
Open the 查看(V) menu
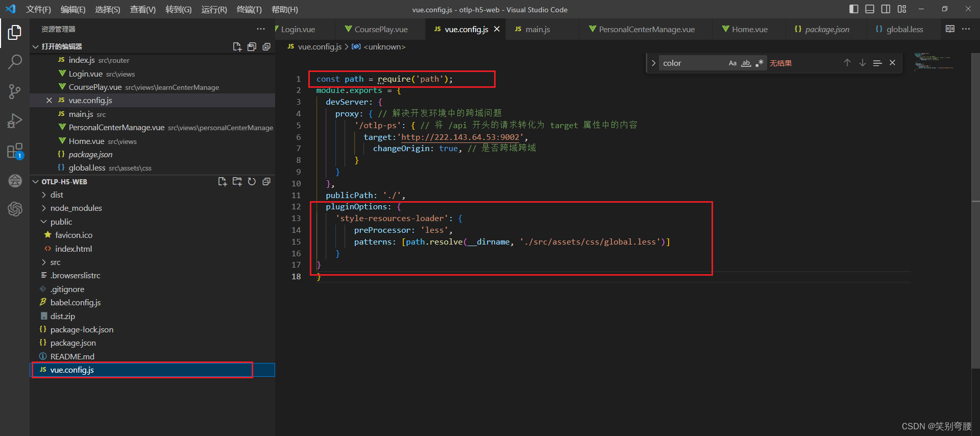(x=143, y=10)
